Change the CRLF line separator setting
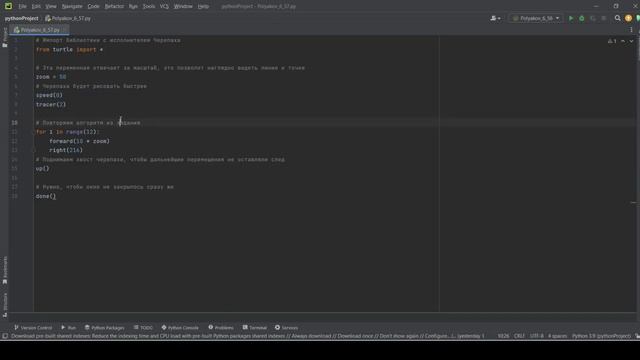 click(519, 336)
